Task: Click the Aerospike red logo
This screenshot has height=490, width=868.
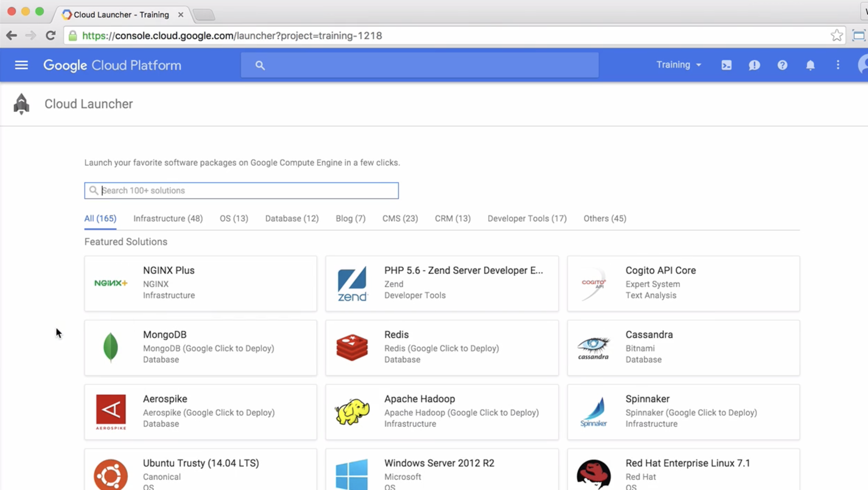Action: tap(111, 412)
